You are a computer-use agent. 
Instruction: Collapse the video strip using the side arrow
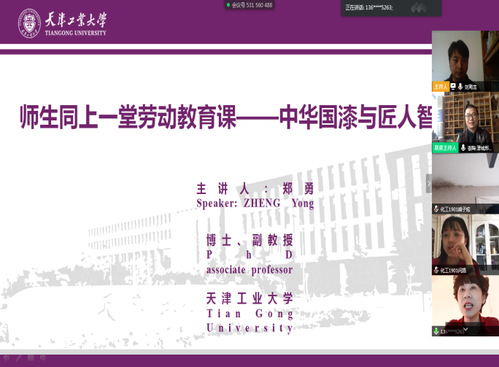429,183
